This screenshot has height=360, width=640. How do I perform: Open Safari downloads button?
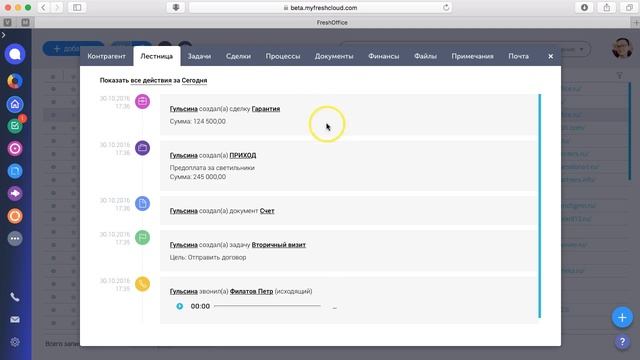tap(584, 7)
